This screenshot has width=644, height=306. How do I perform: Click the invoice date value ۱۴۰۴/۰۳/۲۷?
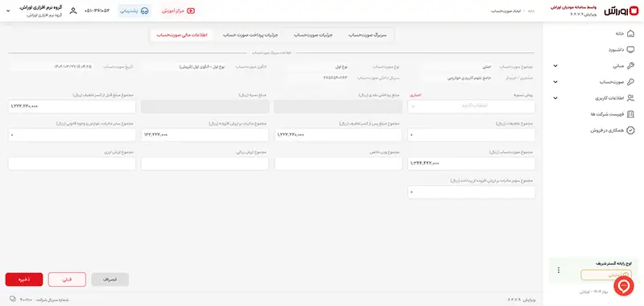click(x=73, y=67)
